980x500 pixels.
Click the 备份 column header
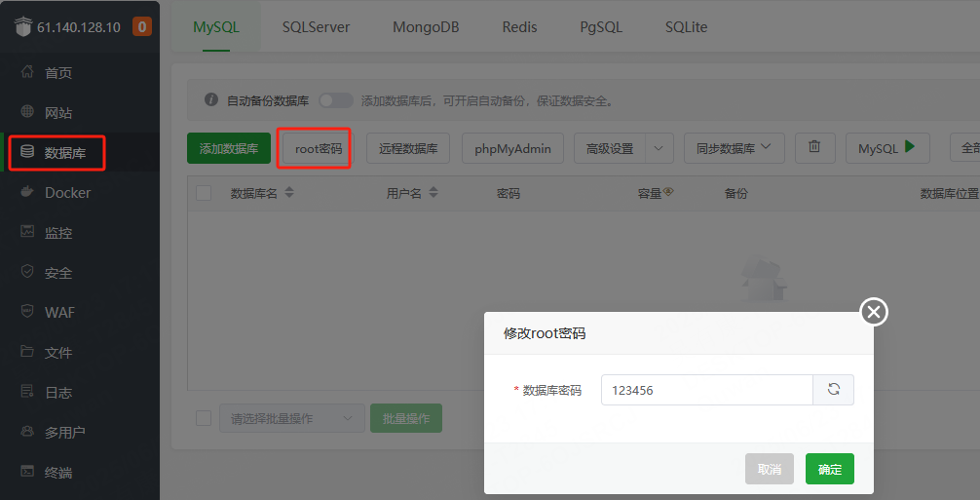click(x=735, y=193)
